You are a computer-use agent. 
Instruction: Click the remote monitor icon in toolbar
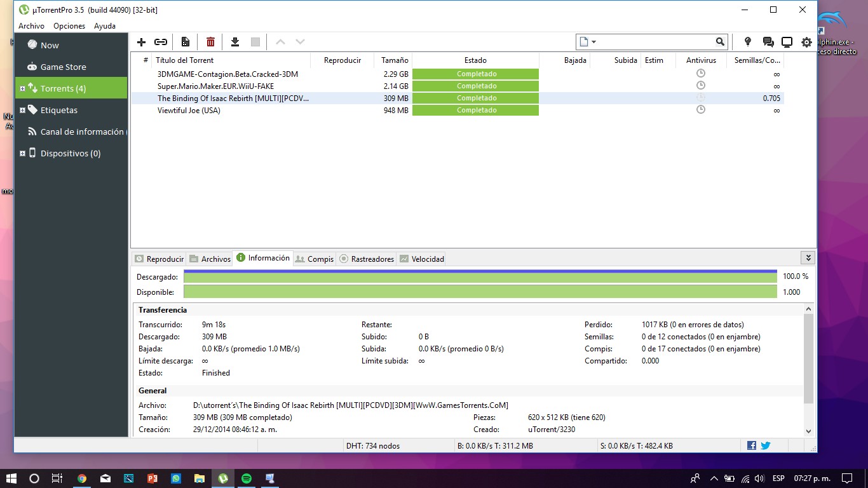787,43
